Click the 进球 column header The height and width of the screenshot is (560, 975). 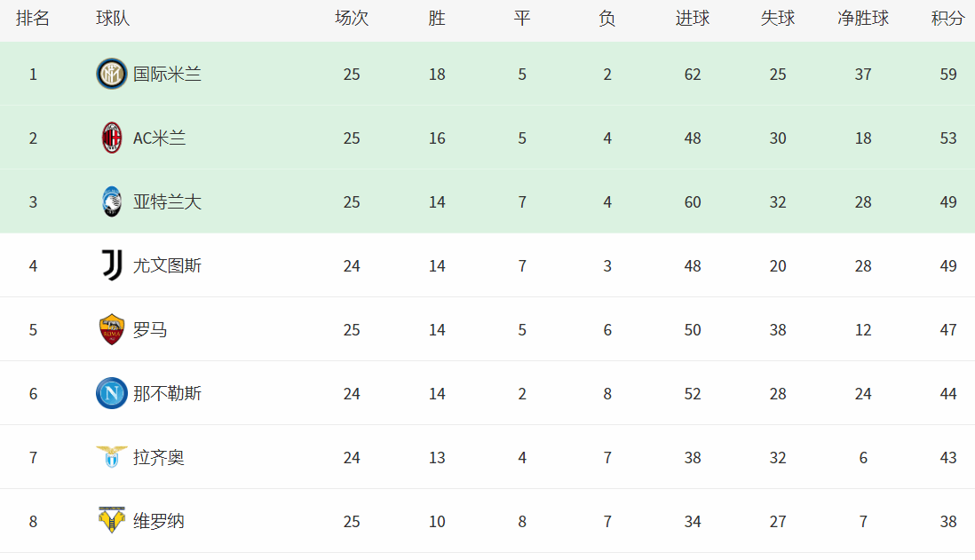[693, 19]
